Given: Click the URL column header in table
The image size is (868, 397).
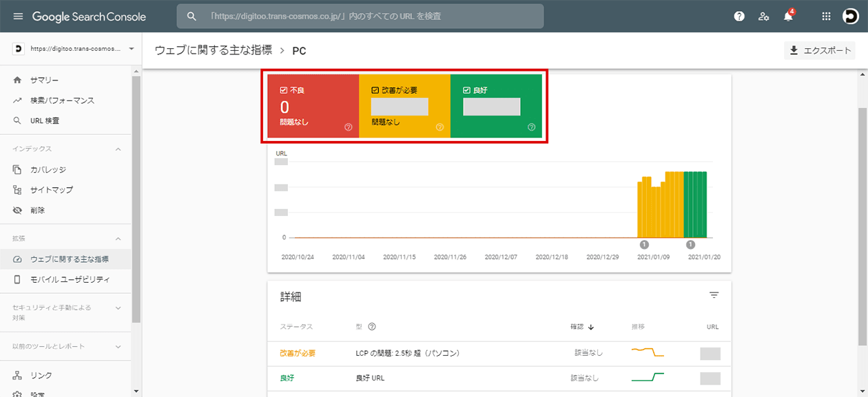Looking at the screenshot, I should (713, 327).
